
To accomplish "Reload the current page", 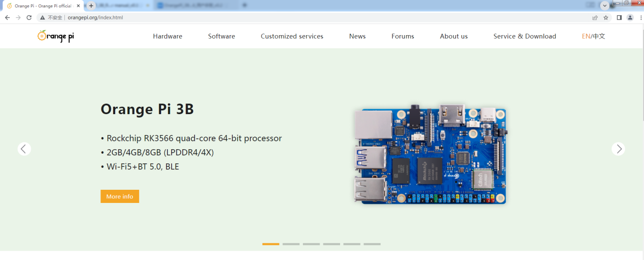I will tap(29, 18).
